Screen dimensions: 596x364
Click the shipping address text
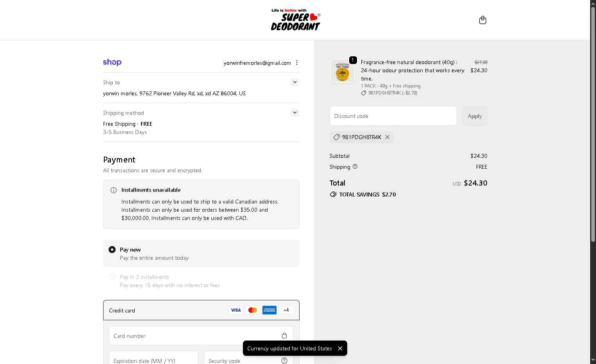point(174,93)
